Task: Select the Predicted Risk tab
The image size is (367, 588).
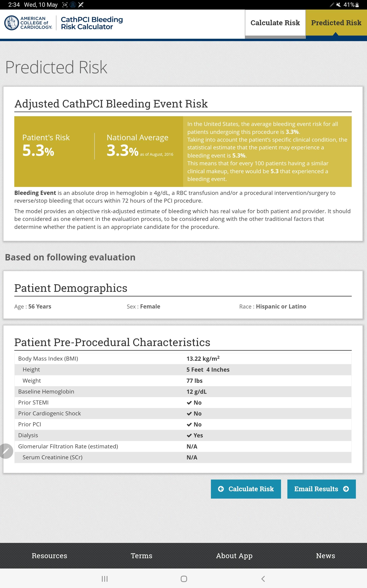Action: (336, 23)
